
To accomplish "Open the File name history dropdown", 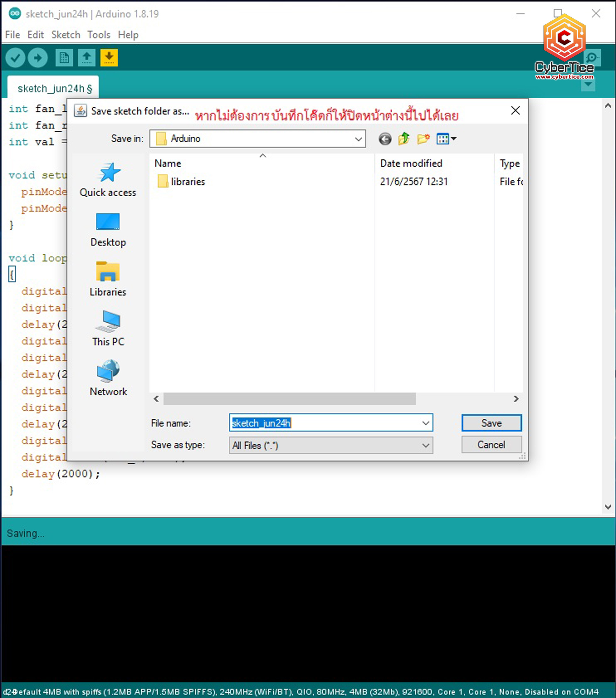I will coord(425,423).
